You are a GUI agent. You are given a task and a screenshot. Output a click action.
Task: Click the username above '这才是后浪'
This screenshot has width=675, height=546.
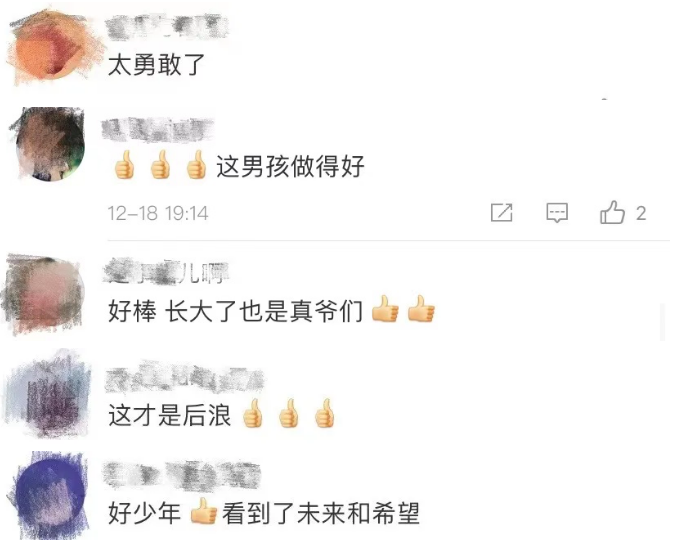click(184, 380)
